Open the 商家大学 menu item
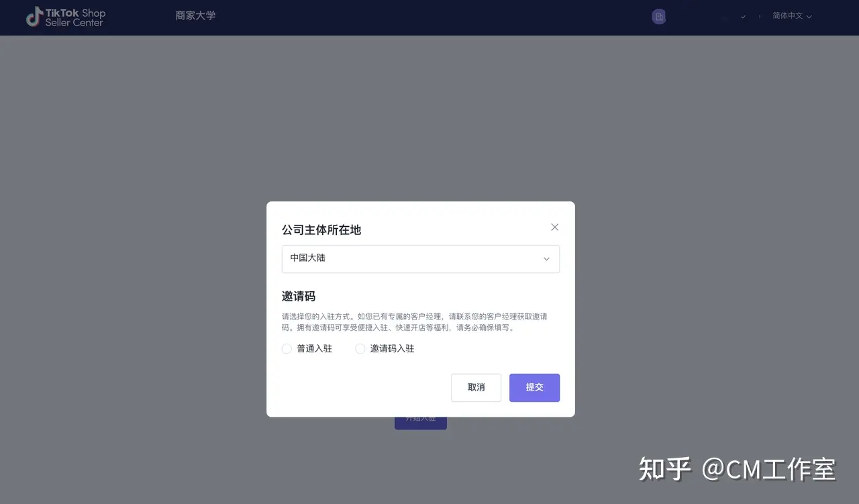859x504 pixels. click(195, 15)
